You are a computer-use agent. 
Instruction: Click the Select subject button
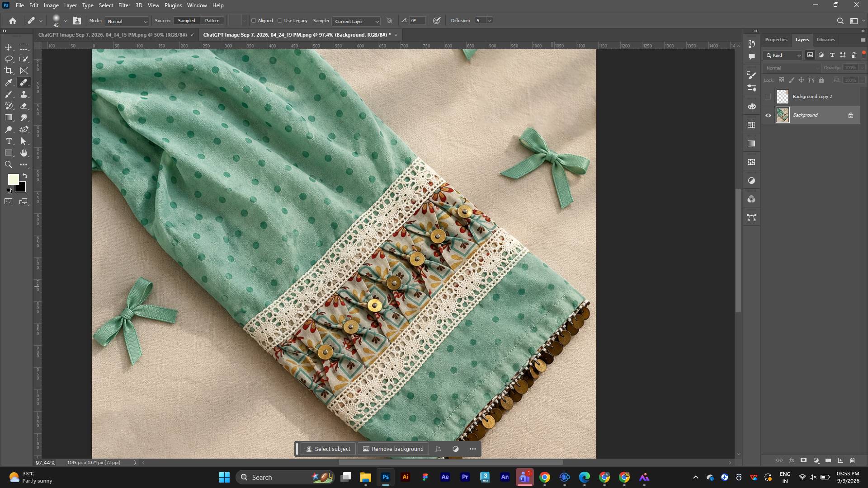328,449
